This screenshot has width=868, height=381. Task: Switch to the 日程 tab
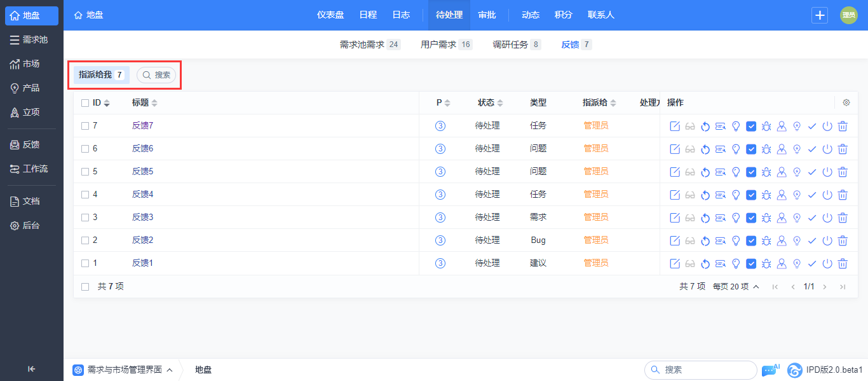click(368, 15)
